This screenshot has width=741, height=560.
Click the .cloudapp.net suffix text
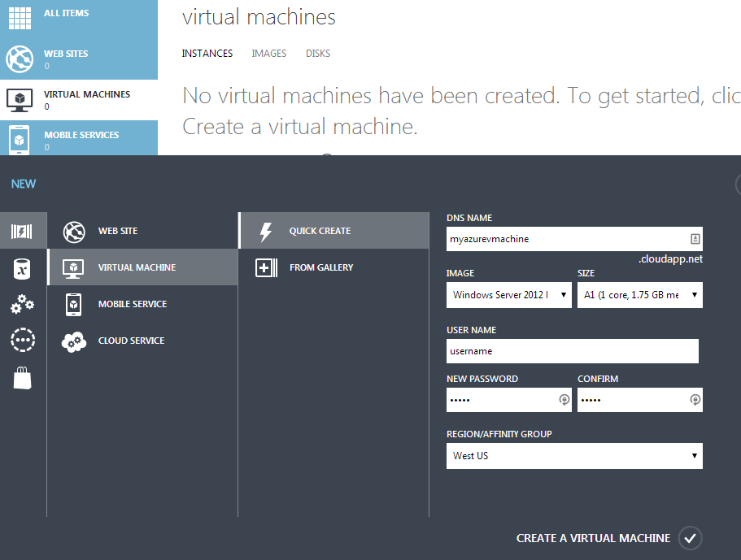coord(670,259)
